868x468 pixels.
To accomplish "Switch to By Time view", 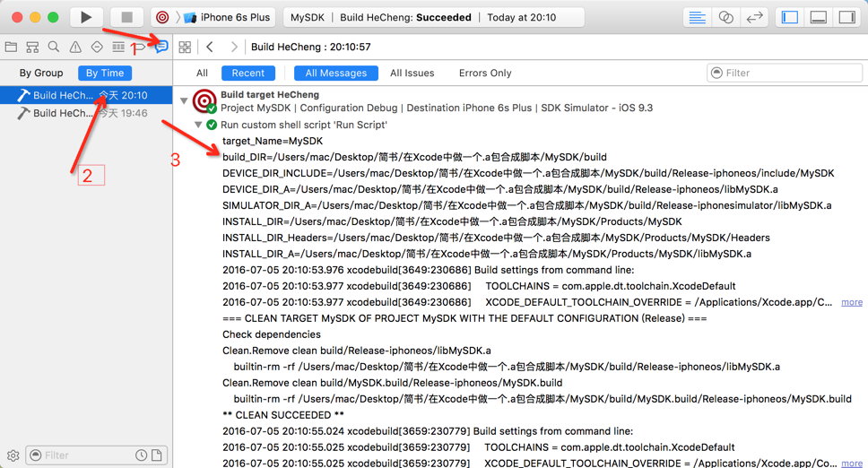I will (x=105, y=73).
